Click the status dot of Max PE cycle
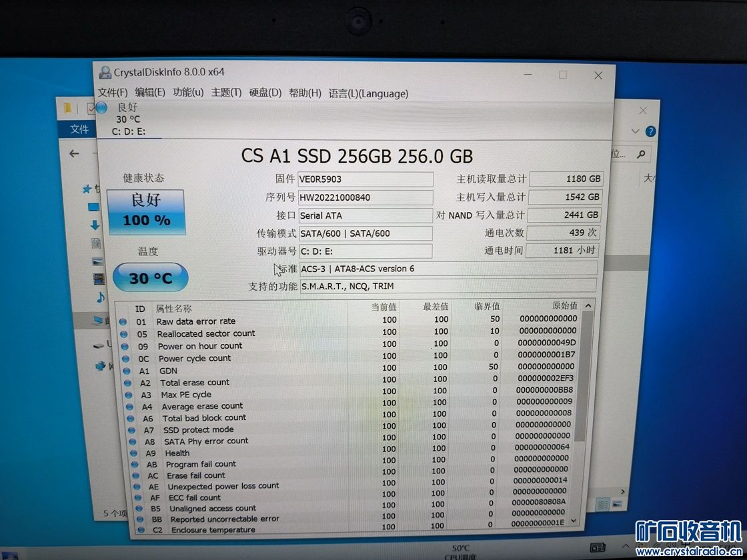Screen dimensions: 747x560 (x=129, y=395)
